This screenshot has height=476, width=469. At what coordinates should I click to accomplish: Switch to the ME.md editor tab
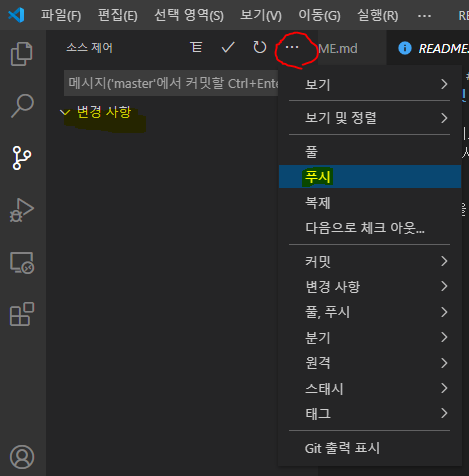click(x=352, y=48)
